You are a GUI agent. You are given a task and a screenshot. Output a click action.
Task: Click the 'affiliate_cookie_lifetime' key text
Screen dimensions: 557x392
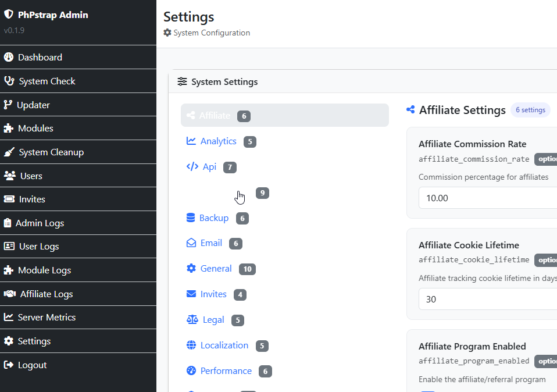(474, 260)
